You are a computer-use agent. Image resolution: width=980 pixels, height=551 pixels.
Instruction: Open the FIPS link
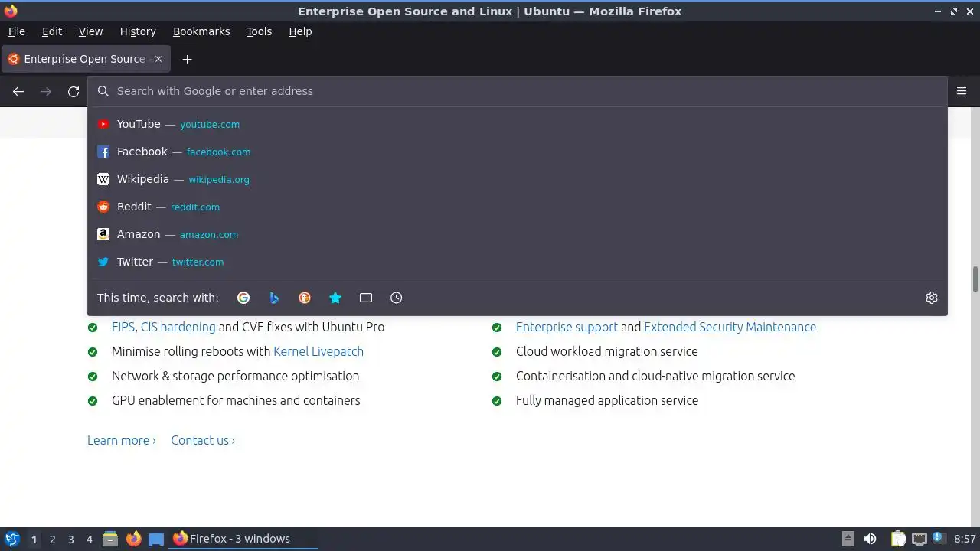tap(123, 327)
